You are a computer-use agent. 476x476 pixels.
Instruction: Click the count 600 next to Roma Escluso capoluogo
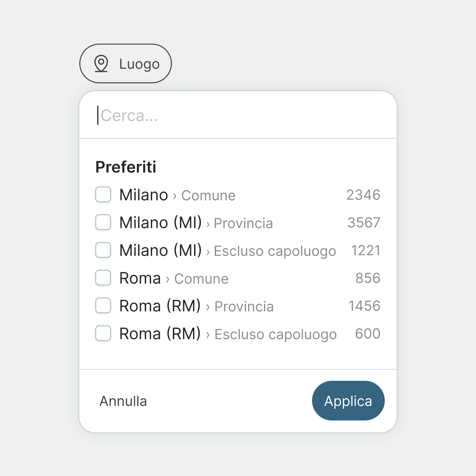367,334
